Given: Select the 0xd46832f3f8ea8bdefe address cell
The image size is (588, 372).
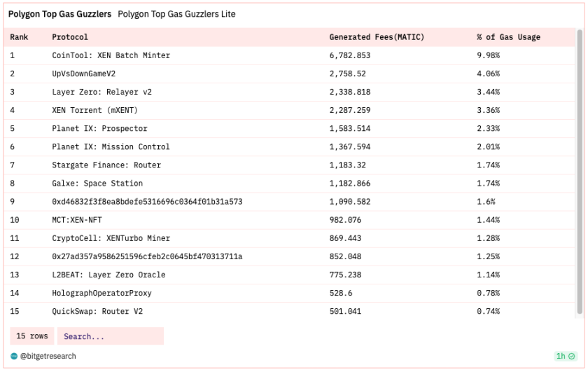Looking at the screenshot, I should coord(147,202).
